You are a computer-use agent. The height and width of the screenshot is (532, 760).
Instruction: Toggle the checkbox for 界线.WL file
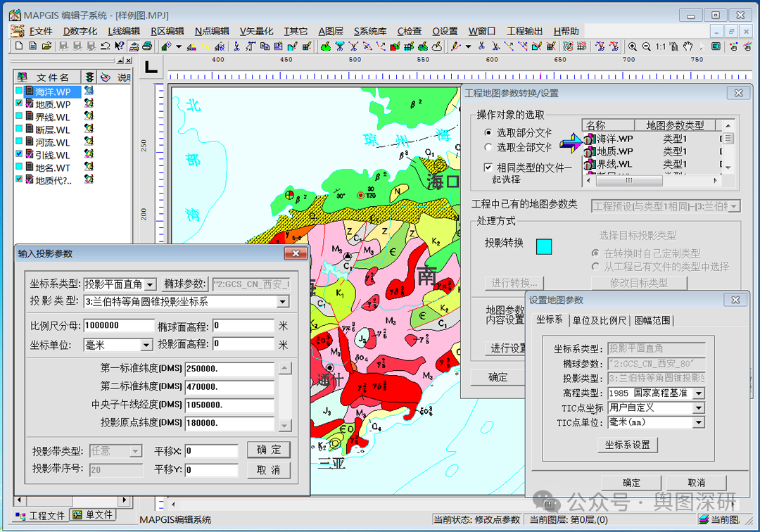click(x=20, y=117)
